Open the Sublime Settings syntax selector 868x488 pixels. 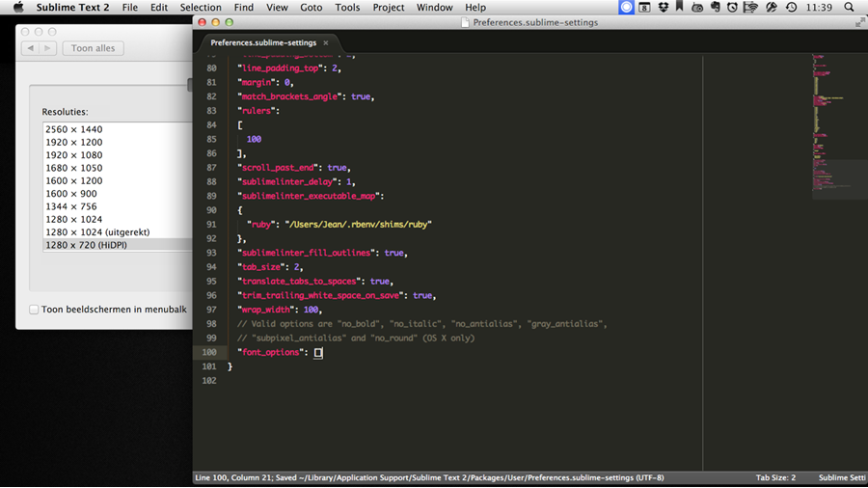(843, 477)
